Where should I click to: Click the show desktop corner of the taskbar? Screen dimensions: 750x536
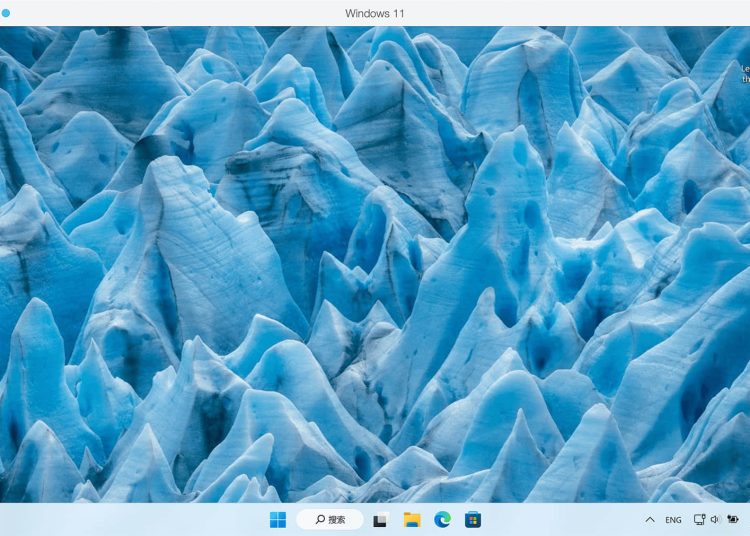748,519
